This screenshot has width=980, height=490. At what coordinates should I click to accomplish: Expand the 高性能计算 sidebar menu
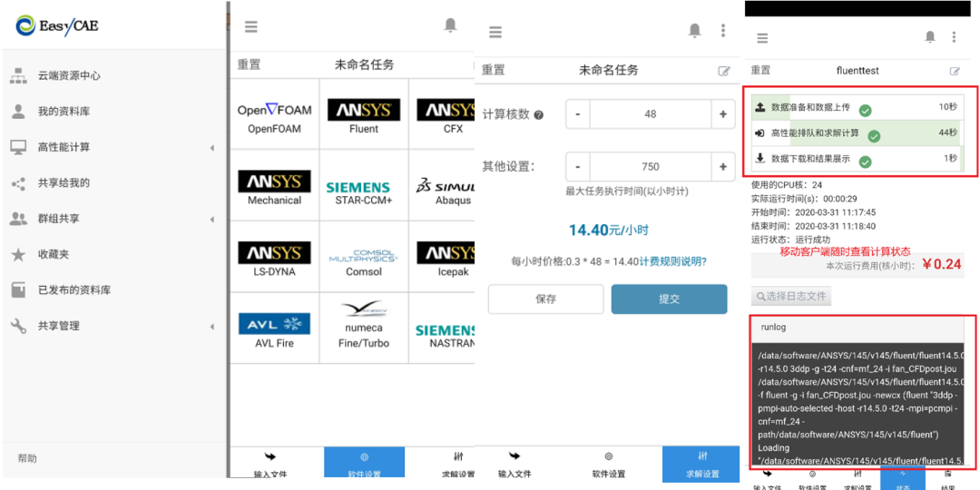[113, 148]
